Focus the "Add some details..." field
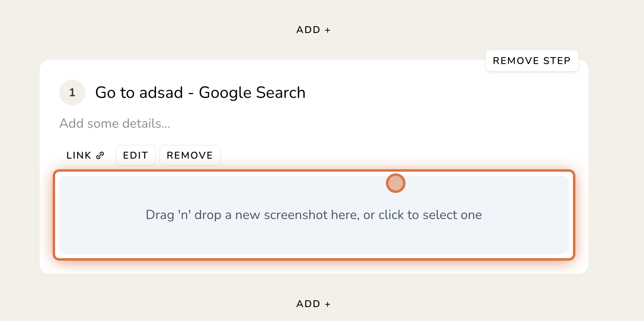 point(115,123)
